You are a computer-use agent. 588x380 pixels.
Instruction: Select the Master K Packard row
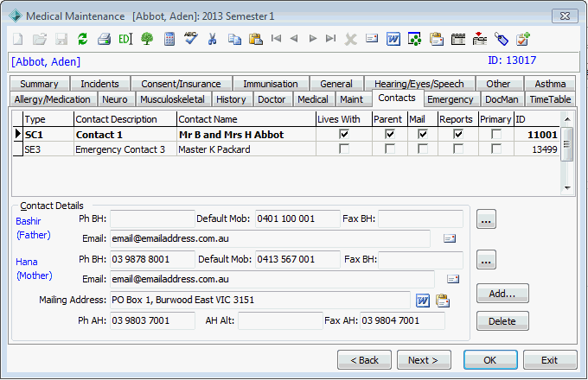[x=285, y=149]
